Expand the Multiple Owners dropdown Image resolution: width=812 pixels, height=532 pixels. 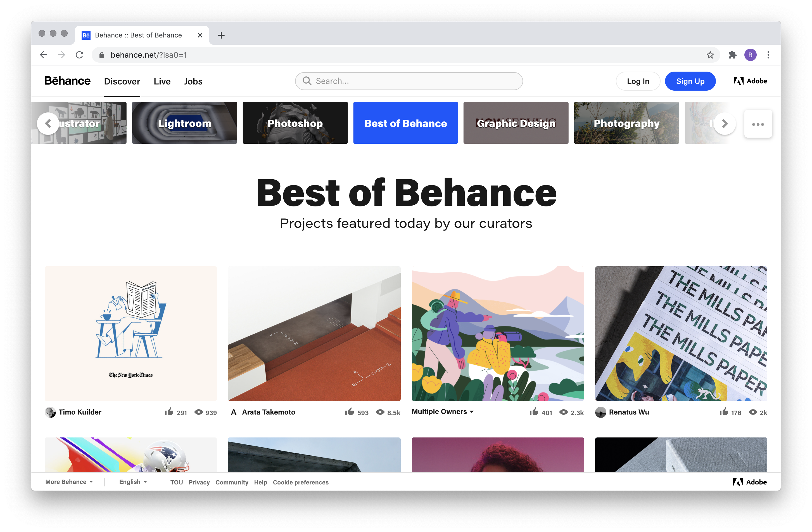[473, 411]
